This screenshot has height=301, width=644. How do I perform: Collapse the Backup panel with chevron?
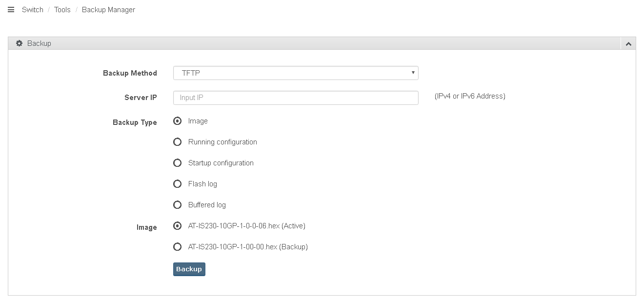coord(628,44)
